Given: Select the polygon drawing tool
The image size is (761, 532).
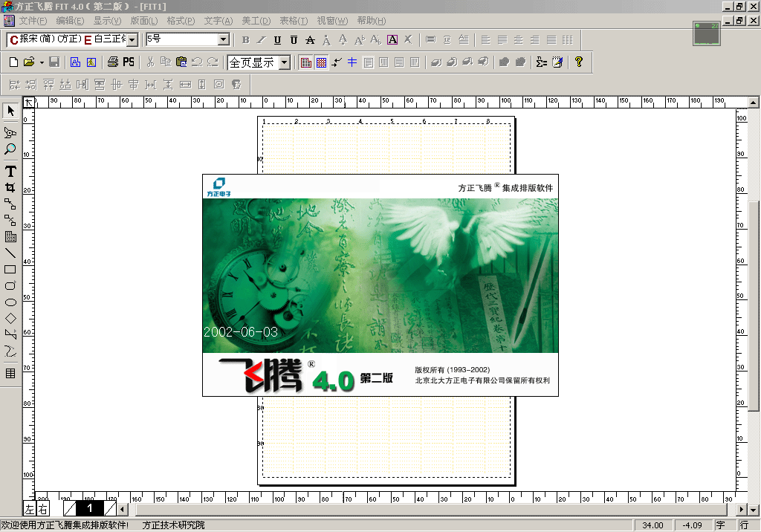Looking at the screenshot, I should click(10, 334).
